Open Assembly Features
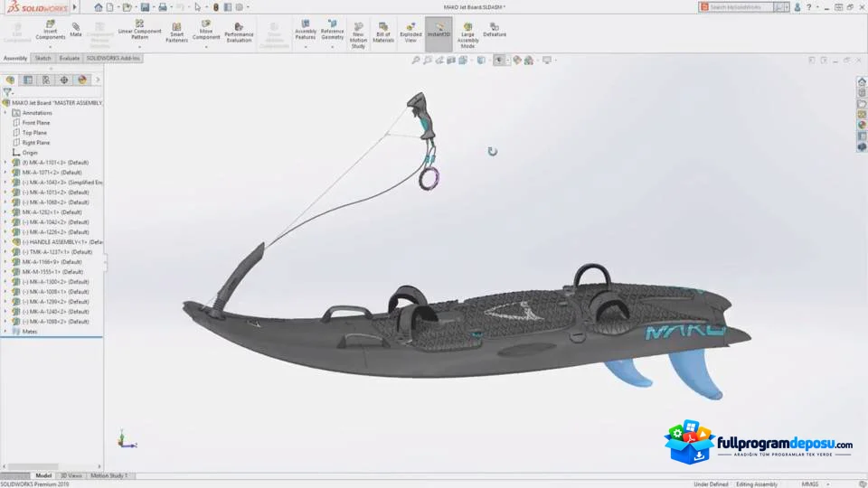The image size is (868, 488). (x=306, y=30)
